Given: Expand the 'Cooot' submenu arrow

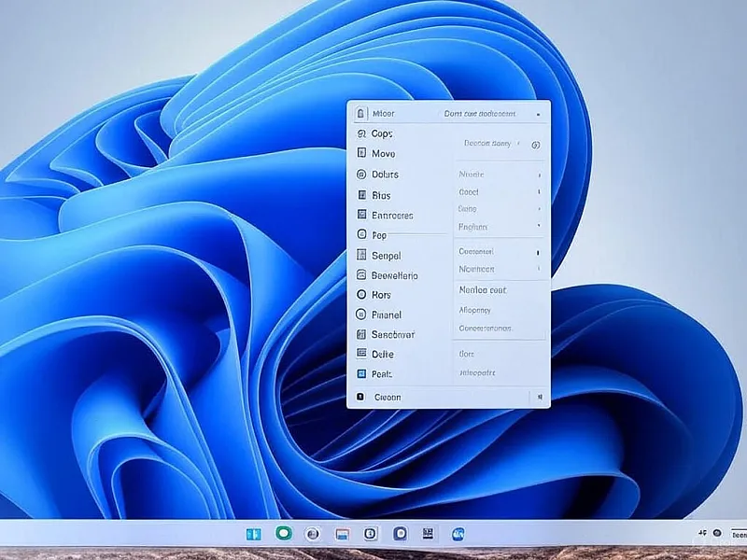Looking at the screenshot, I should click(540, 192).
